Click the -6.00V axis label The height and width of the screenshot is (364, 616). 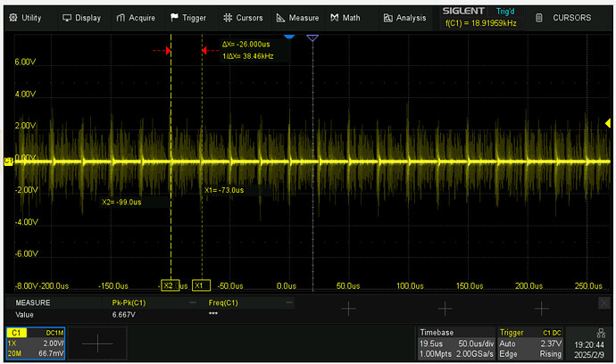tap(26, 253)
